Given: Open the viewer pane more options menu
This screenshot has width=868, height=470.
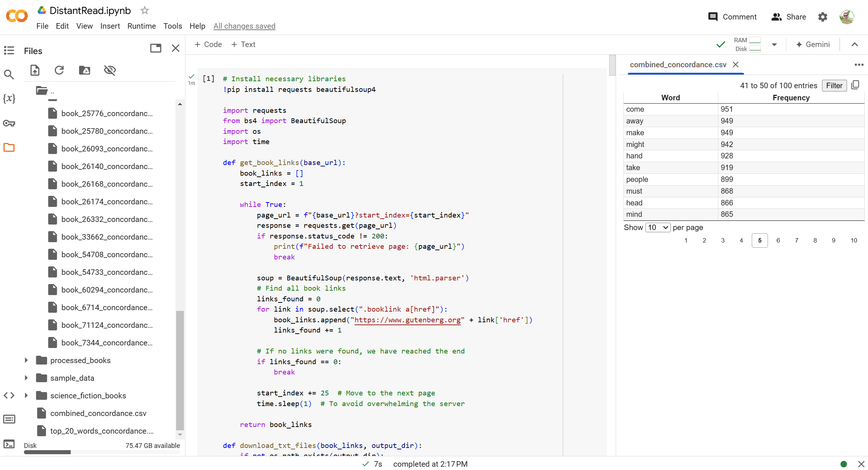Looking at the screenshot, I should pos(859,65).
